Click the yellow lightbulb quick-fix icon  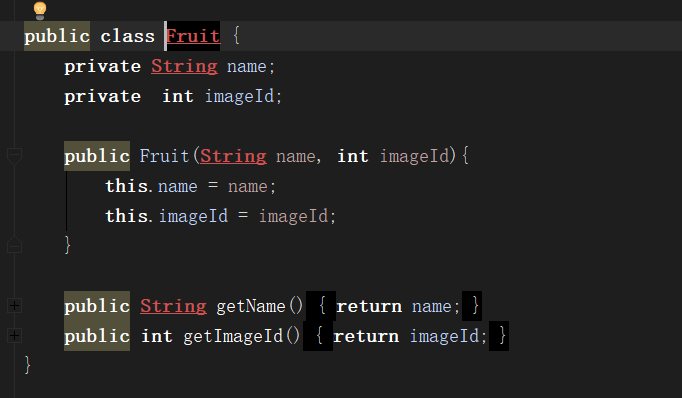coord(40,10)
